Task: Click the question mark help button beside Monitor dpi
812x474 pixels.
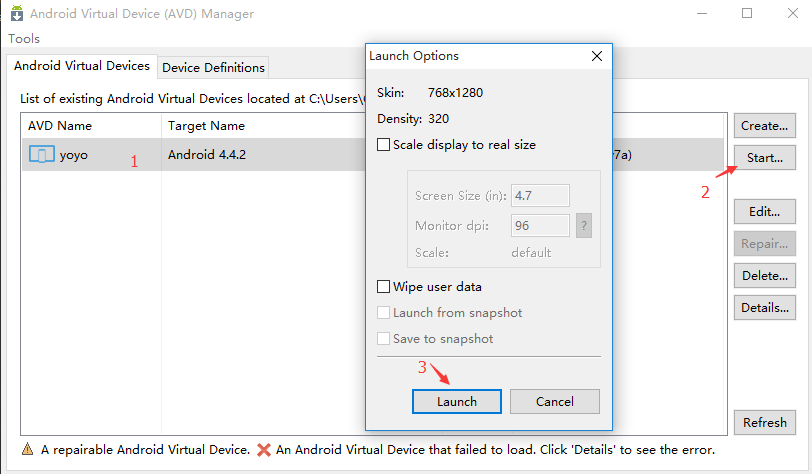Action: (x=584, y=225)
